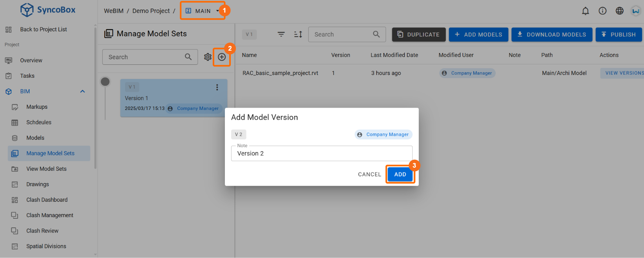Click the SyncoBox logo
The image size is (644, 258).
pyautogui.click(x=48, y=10)
